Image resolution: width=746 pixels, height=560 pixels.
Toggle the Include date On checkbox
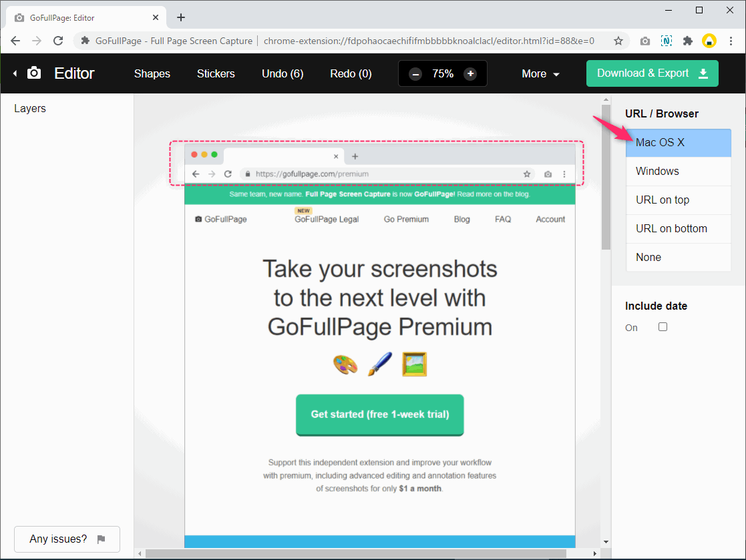tap(663, 326)
